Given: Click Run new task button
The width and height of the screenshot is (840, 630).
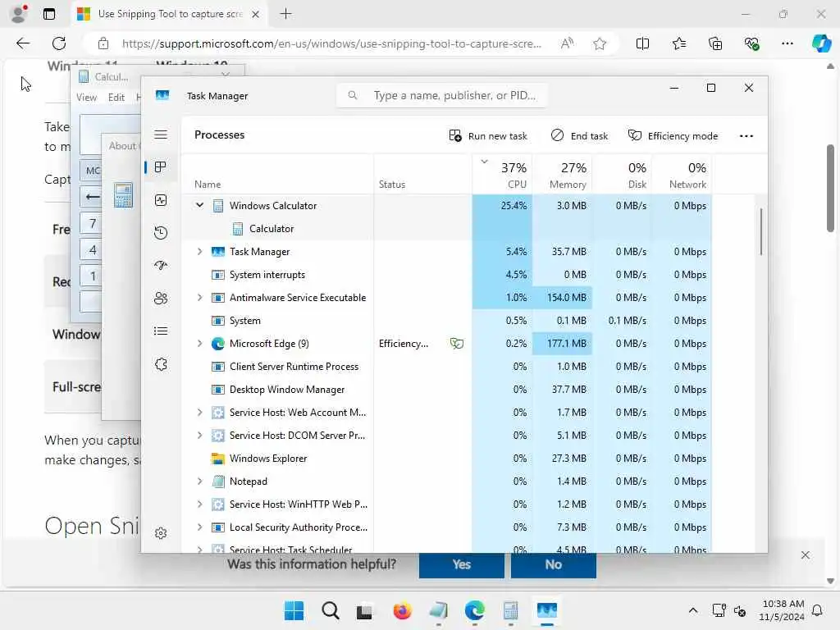Looking at the screenshot, I should pyautogui.click(x=488, y=135).
